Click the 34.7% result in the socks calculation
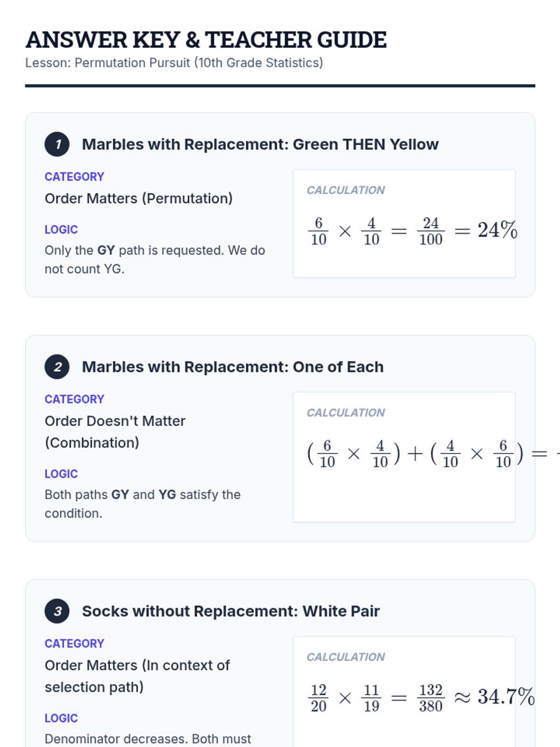Screen dimensions: 560x747 point(505,697)
